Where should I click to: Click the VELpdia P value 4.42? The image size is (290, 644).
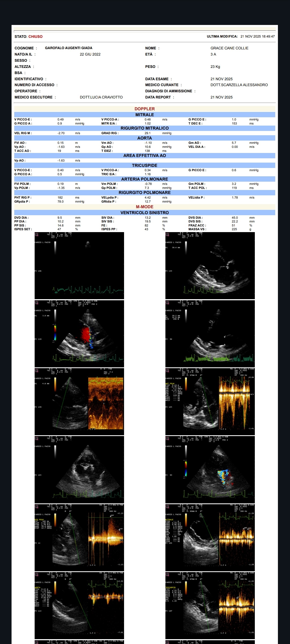click(148, 197)
